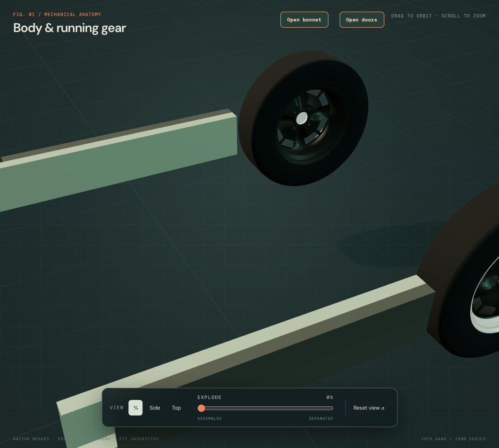Click the 'DRAG TO ORBIT · SCROLL TO ZOOM' hint

438,16
